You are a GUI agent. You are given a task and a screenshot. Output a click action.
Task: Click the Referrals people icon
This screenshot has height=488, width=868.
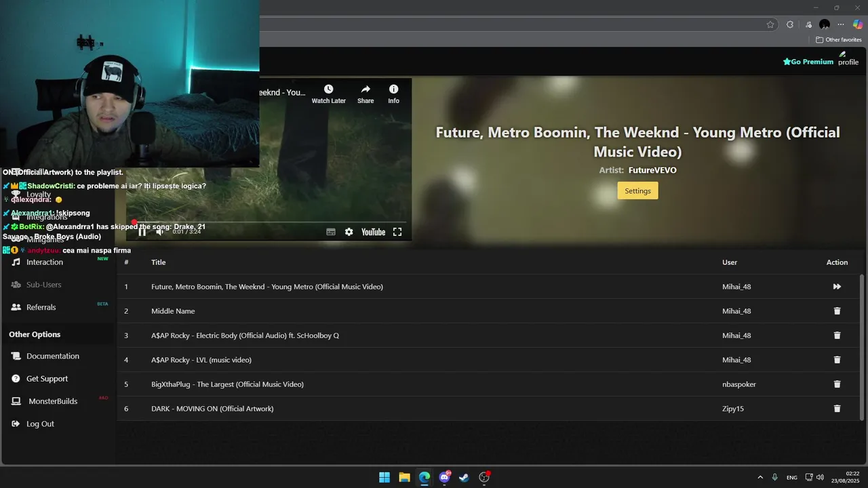coord(16,307)
